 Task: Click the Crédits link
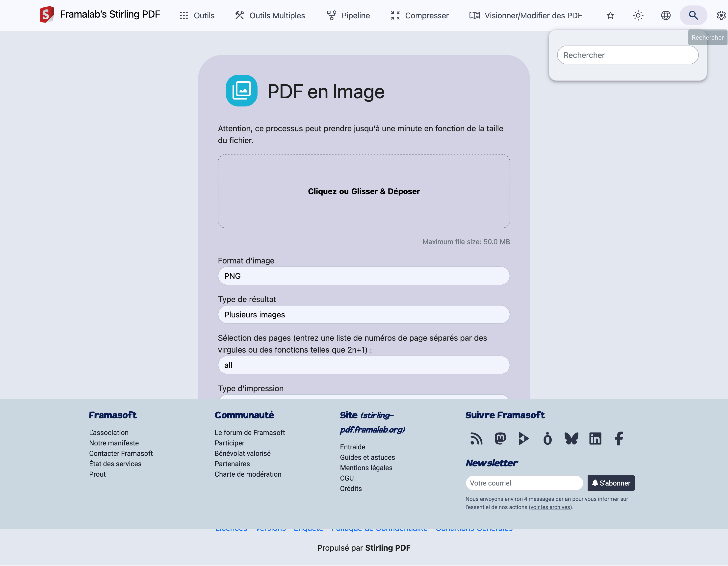[x=351, y=488]
